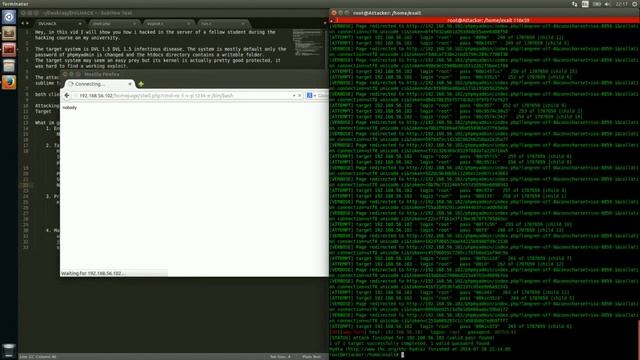This screenshot has height=360, width=640.
Task: Open Firefox from the Ubuntu launcher
Action: coord(9,82)
